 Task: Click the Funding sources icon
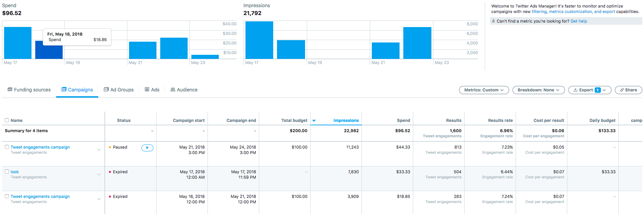point(10,89)
